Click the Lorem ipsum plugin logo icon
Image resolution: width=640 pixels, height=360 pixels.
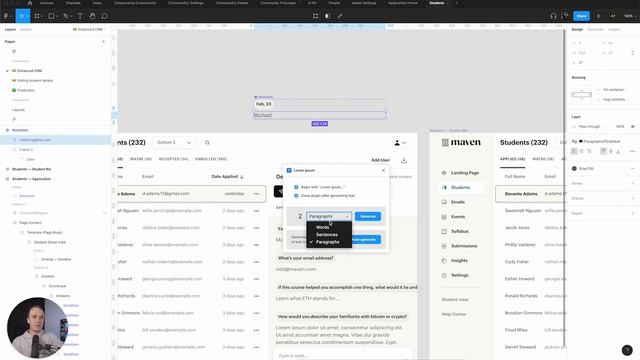click(289, 170)
